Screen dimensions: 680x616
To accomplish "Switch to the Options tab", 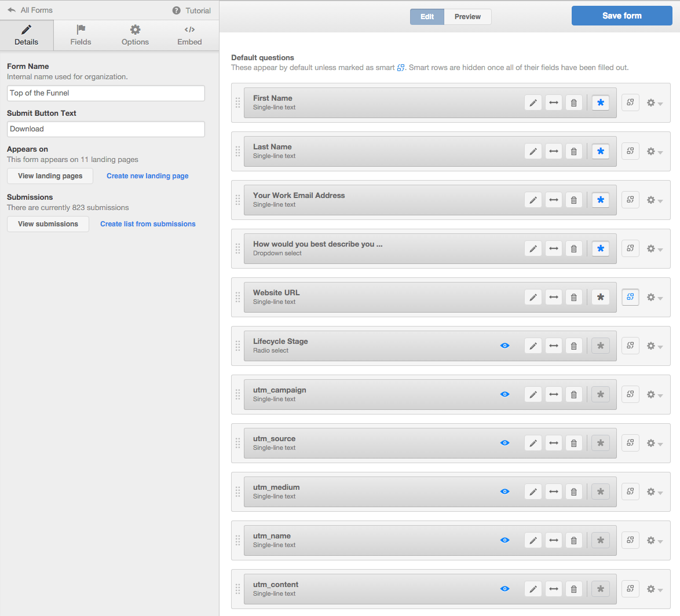I will (x=135, y=35).
